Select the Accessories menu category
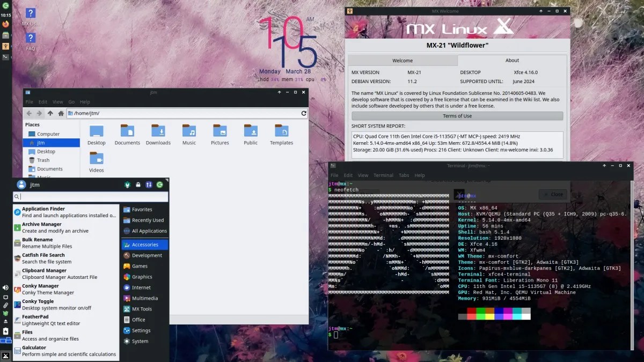This screenshot has height=362, width=644. tap(145, 245)
